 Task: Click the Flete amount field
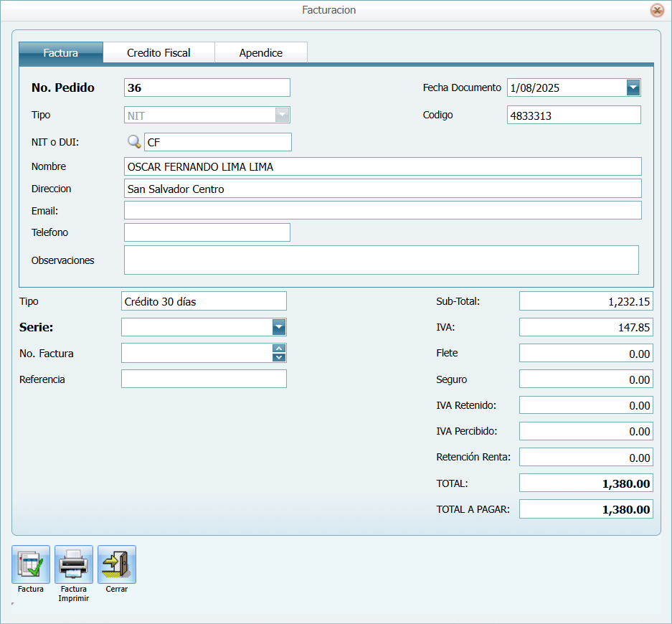click(x=585, y=353)
